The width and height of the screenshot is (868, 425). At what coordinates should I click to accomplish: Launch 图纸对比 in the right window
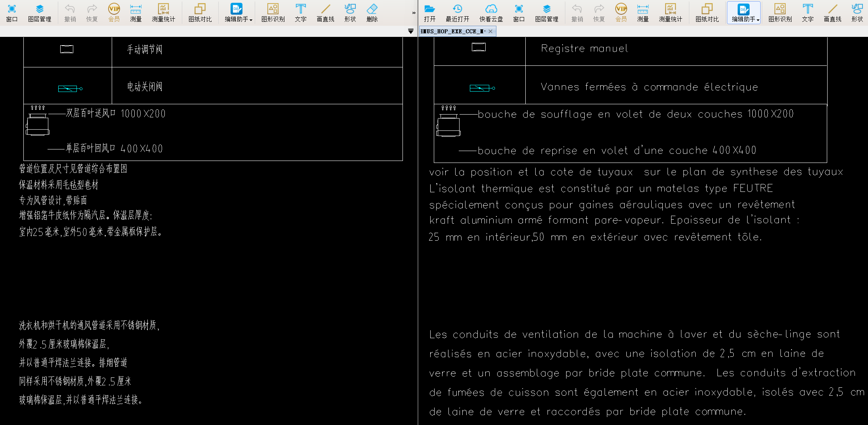pyautogui.click(x=707, y=13)
